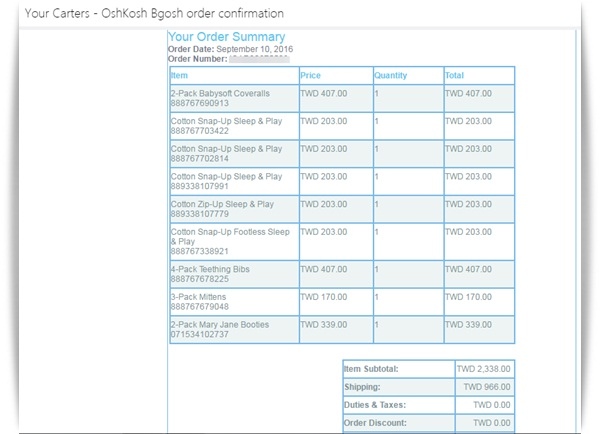Click the total for 4-Pack Teething Bibs row
This screenshot has height=434, width=600.
pos(468,269)
